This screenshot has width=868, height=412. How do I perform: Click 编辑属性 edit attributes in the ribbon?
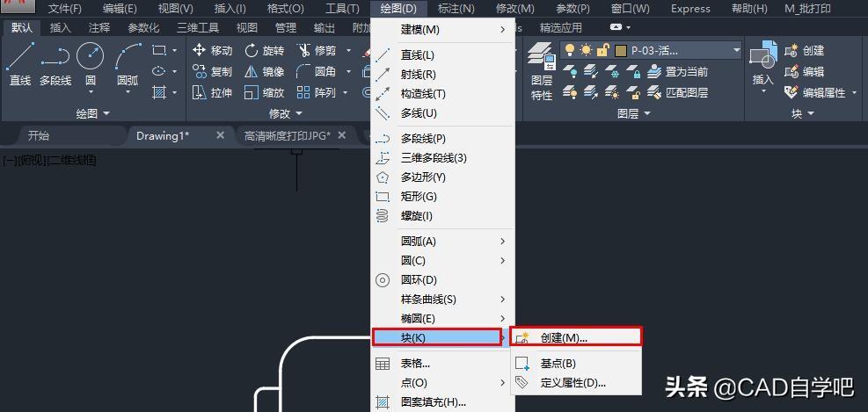815,92
